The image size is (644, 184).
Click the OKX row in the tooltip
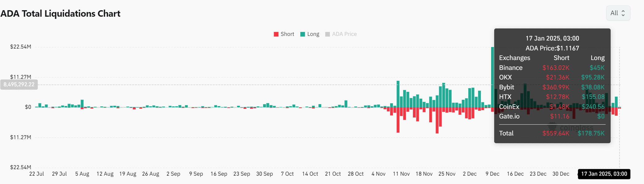pyautogui.click(x=505, y=78)
